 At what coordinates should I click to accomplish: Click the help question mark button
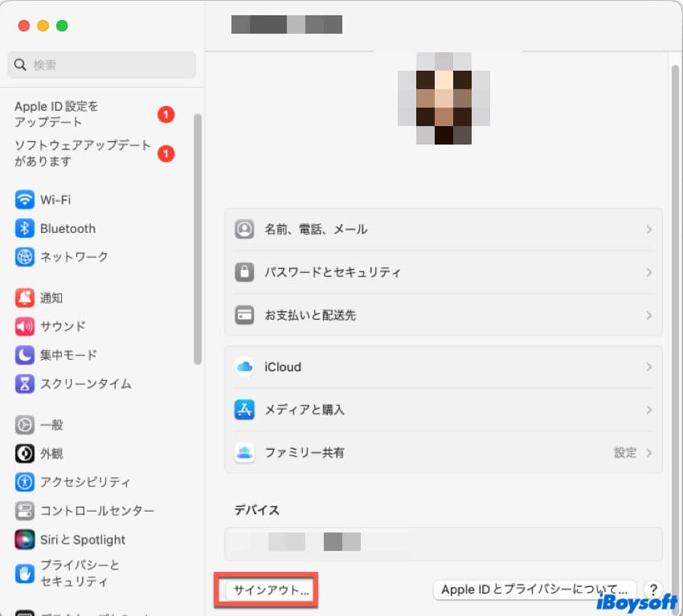point(653,589)
